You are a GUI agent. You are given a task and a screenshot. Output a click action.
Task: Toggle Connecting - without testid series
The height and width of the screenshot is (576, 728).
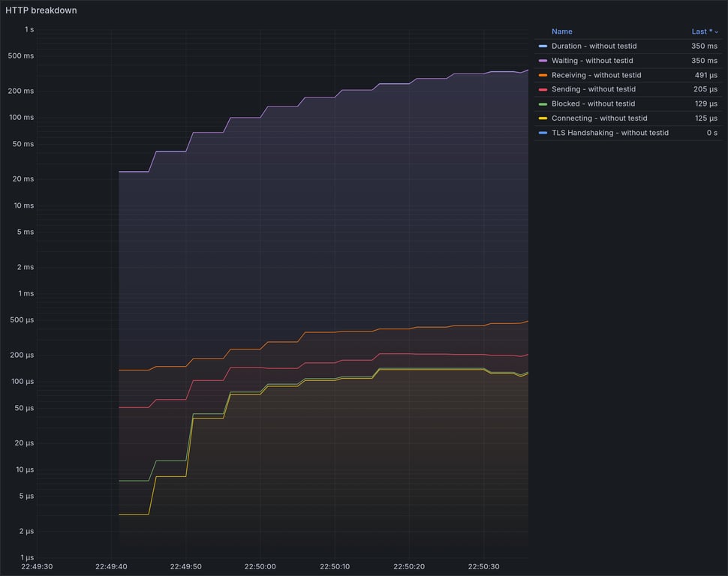tap(599, 118)
